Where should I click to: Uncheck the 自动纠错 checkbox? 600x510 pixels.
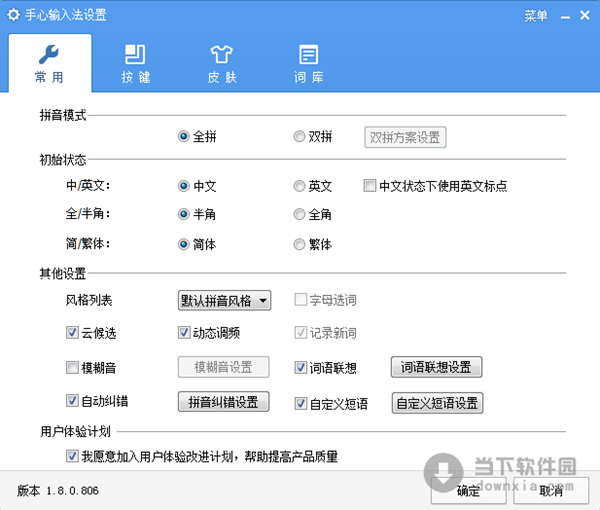(72, 401)
